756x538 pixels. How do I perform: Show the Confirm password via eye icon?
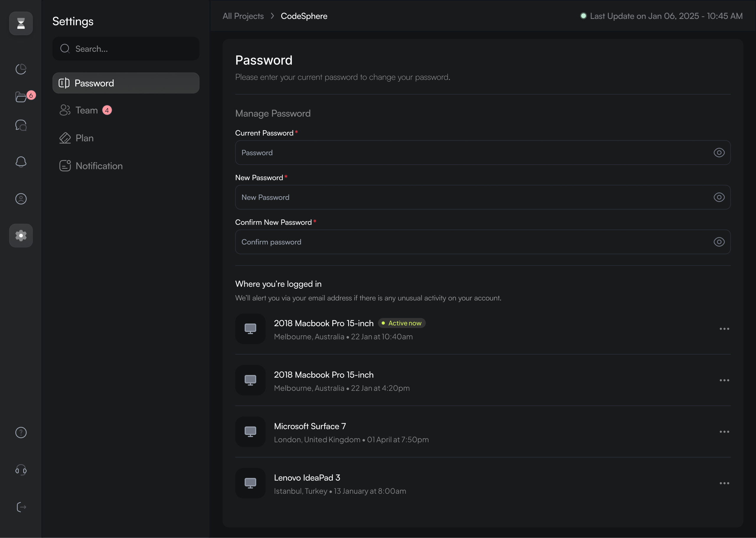719,242
